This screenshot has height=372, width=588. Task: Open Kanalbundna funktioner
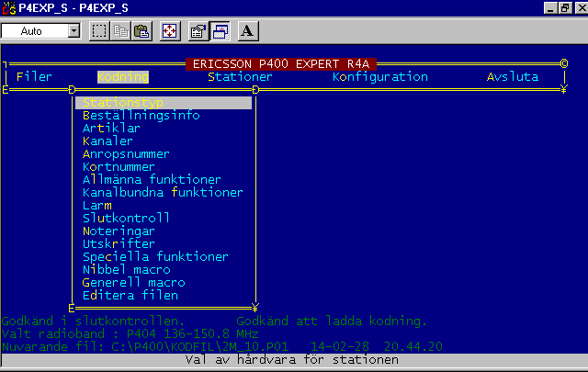(x=163, y=192)
